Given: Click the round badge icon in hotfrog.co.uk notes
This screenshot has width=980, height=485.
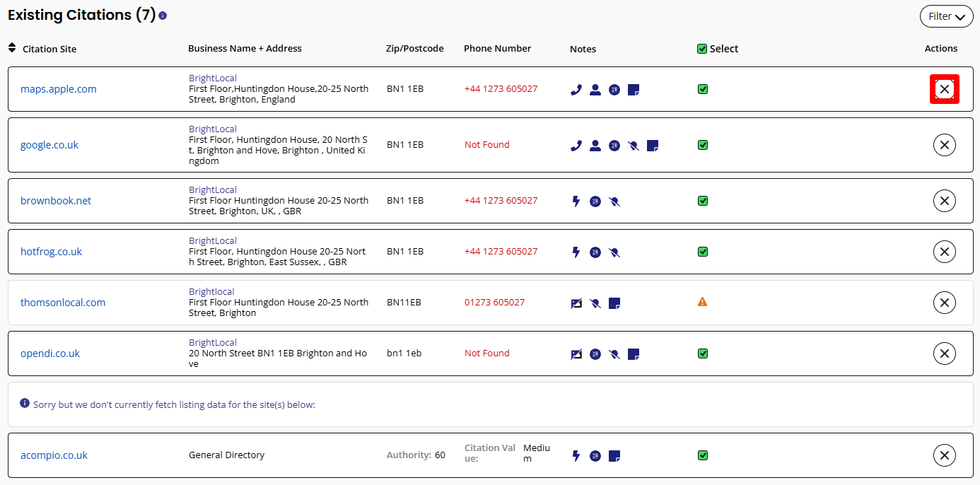Looking at the screenshot, I should pos(595,252).
